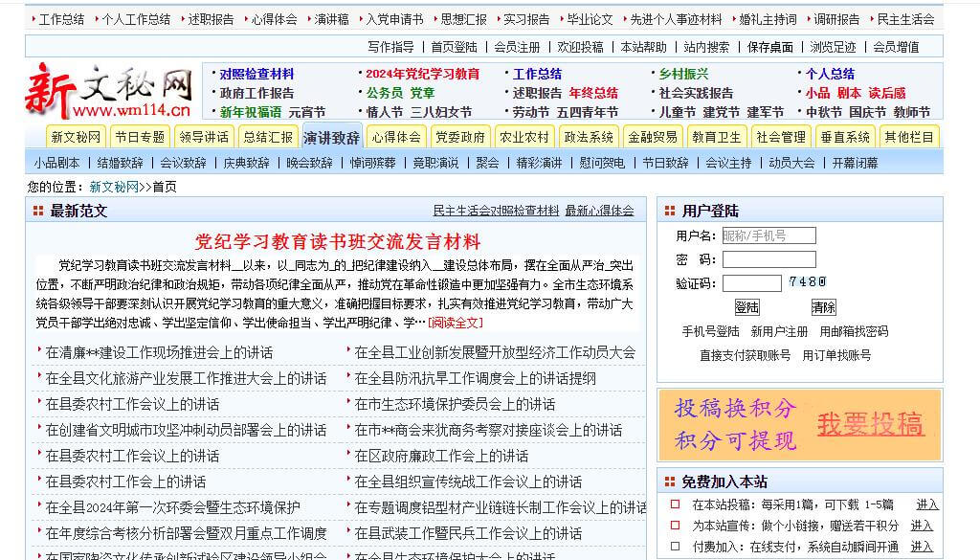The height and width of the screenshot is (560, 980).
Task: Open 个人总结 link
Action: (830, 74)
